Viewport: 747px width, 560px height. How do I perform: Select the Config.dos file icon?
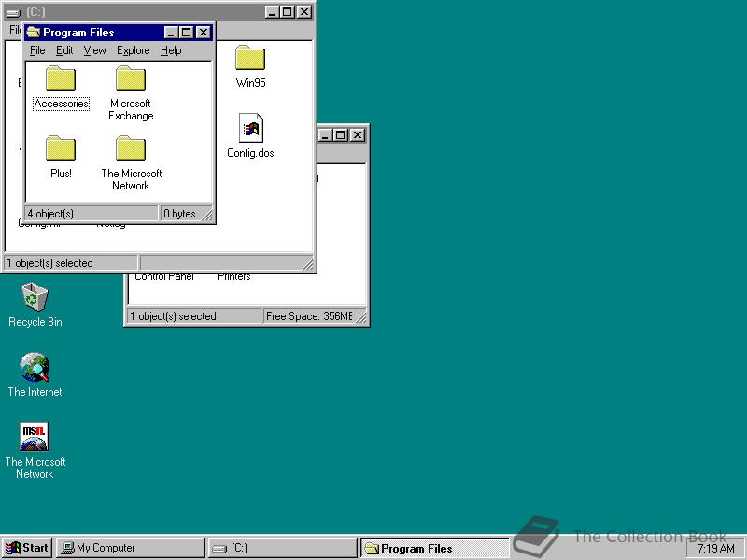point(250,128)
